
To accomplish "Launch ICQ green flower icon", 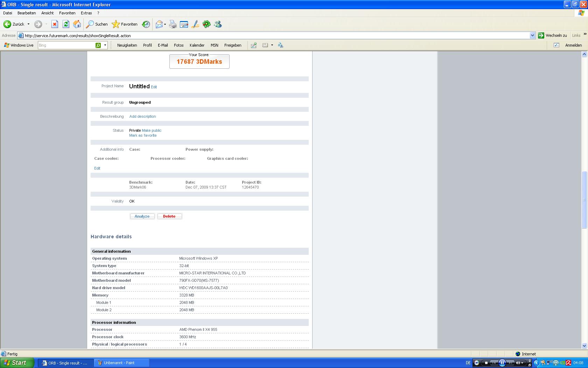I will 206,24.
